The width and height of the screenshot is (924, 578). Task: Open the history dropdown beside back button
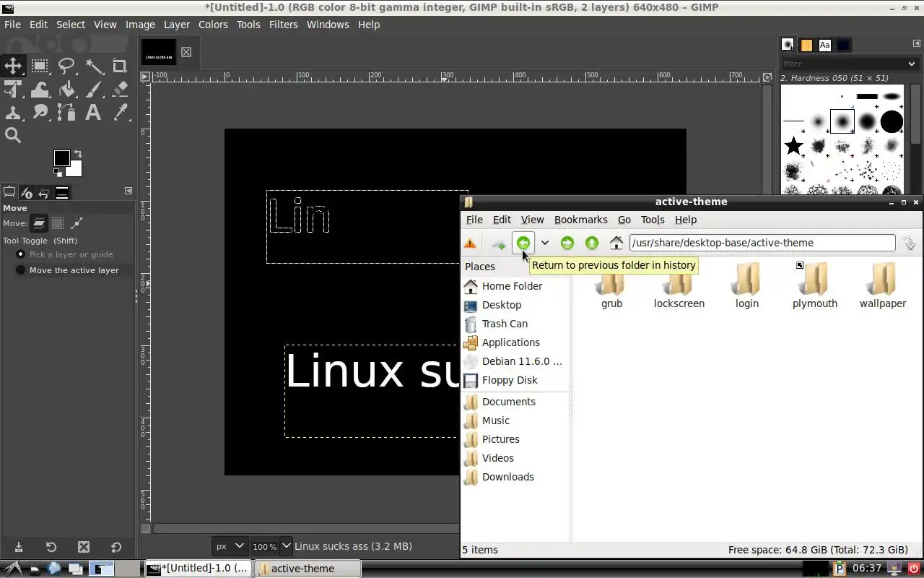(x=545, y=243)
